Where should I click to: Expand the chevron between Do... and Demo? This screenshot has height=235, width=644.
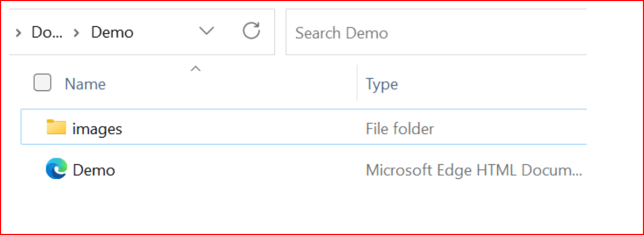[76, 33]
